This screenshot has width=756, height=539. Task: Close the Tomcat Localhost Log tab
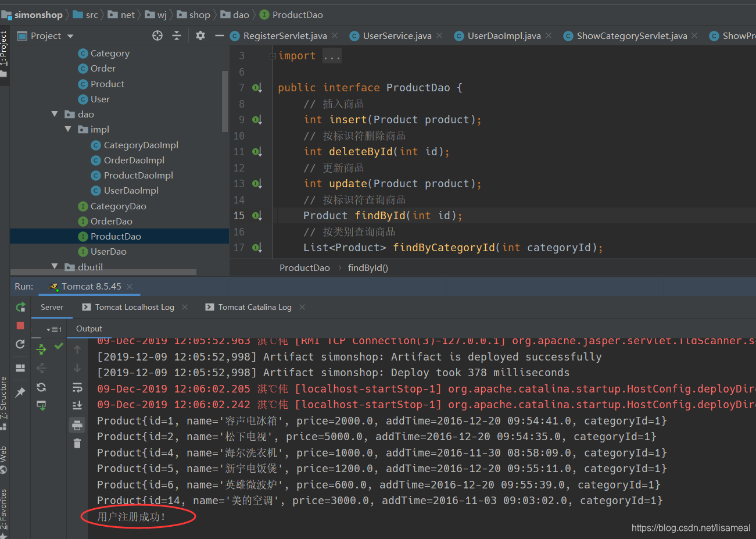tap(185, 307)
